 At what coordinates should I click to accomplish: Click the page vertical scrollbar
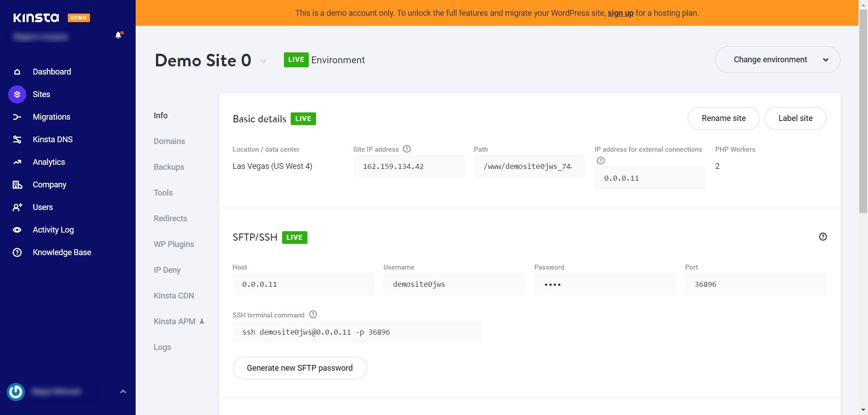(x=863, y=111)
